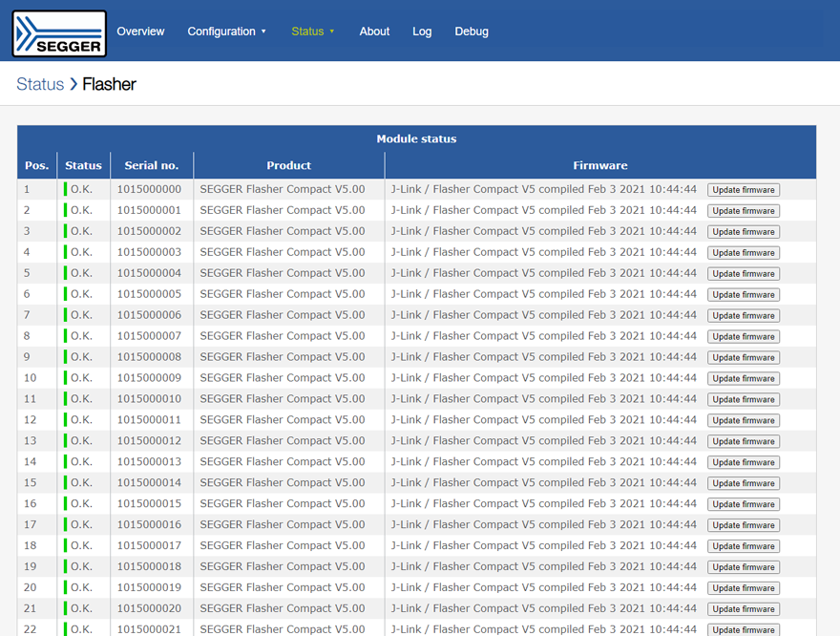Viewport: 840px width, 636px height.
Task: Click the Product column header
Action: pos(288,165)
